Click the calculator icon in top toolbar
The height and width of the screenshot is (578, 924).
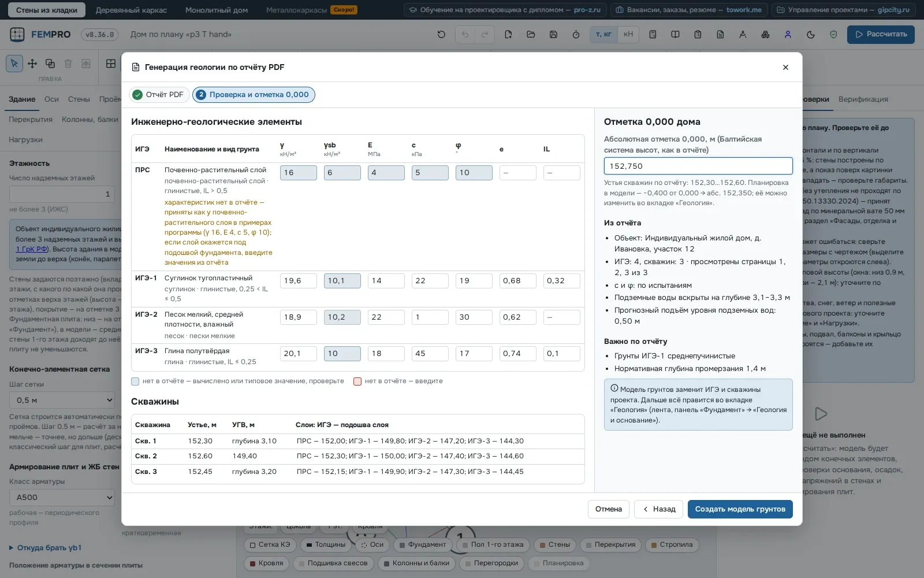coord(653,35)
